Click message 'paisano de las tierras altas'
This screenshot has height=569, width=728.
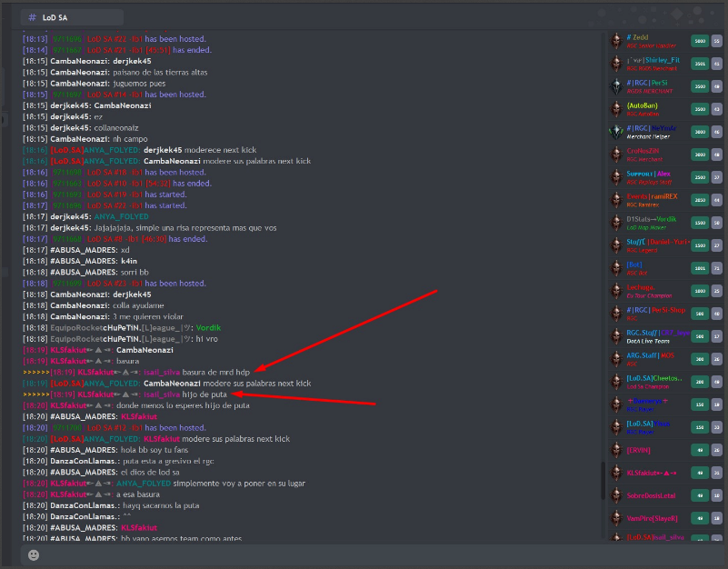point(160,73)
